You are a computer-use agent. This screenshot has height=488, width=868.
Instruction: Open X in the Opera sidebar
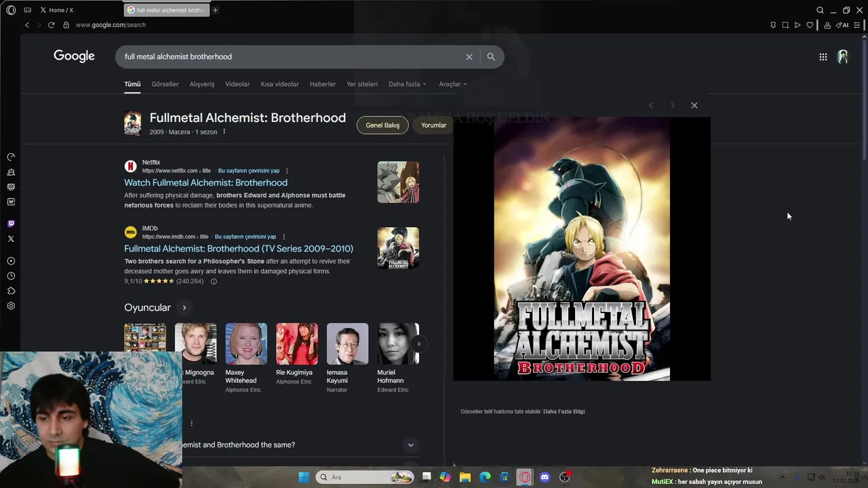click(x=11, y=239)
